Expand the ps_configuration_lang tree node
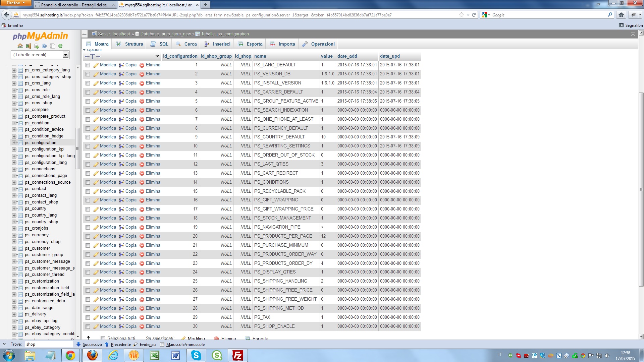Viewport: 644px width, 362px height. [14, 163]
